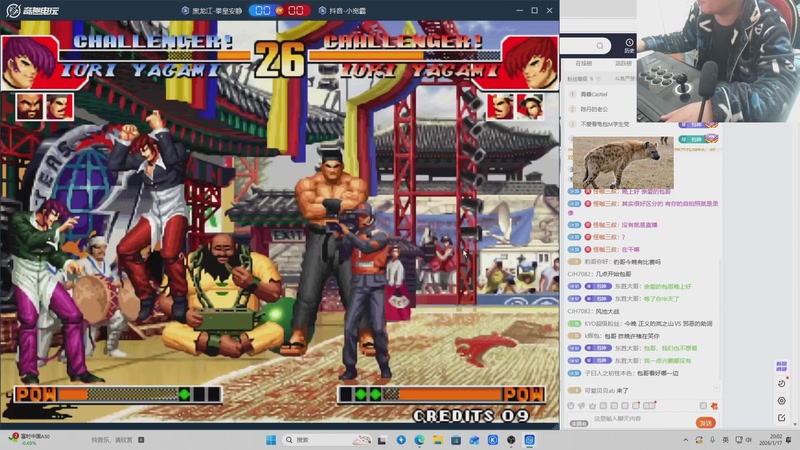The width and height of the screenshot is (800, 450).
Task: Open task view icon in taskbar
Action: (382, 440)
